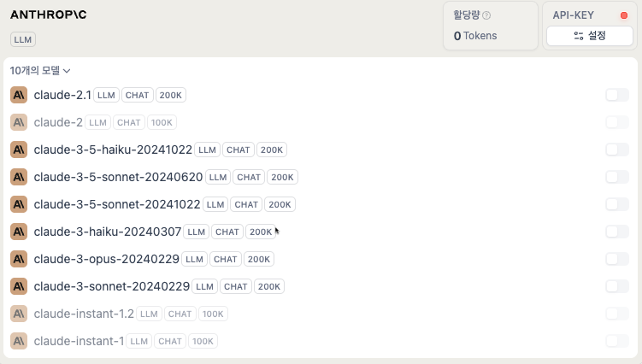This screenshot has height=364, width=642.
Task: Enable the claude-3-5-haiku-20241022 toggle
Action: (x=617, y=150)
